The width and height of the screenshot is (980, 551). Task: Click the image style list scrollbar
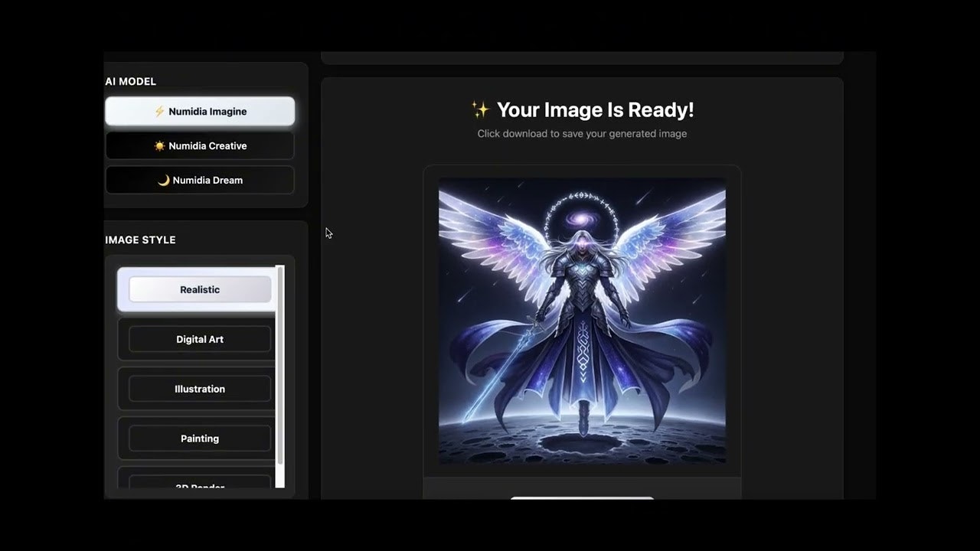(280, 366)
